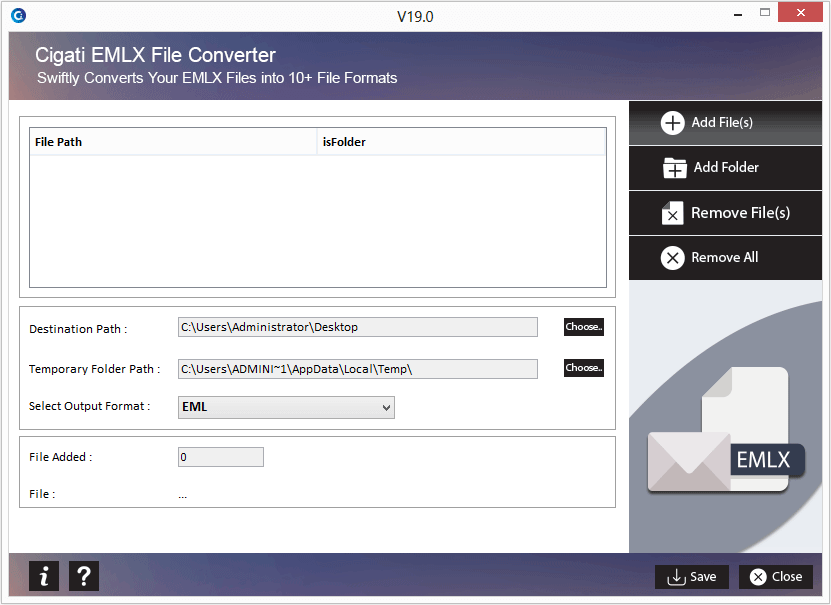Maximize the converter window
The image size is (831, 605).
765,13
